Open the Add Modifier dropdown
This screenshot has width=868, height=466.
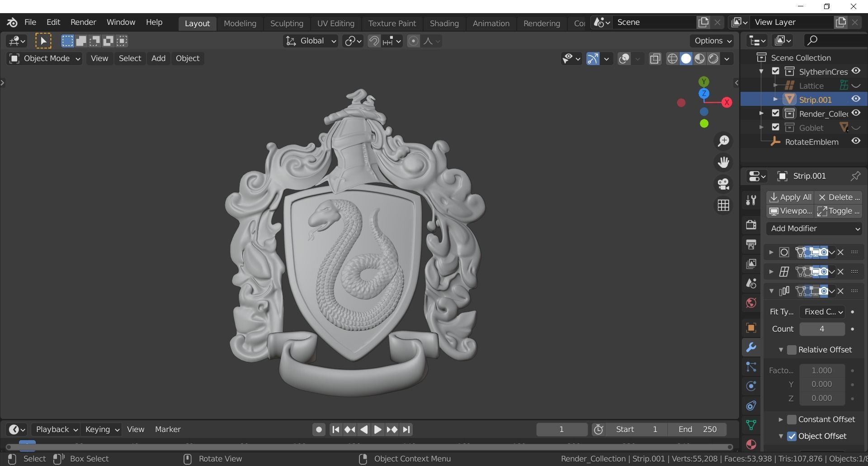[x=814, y=228]
